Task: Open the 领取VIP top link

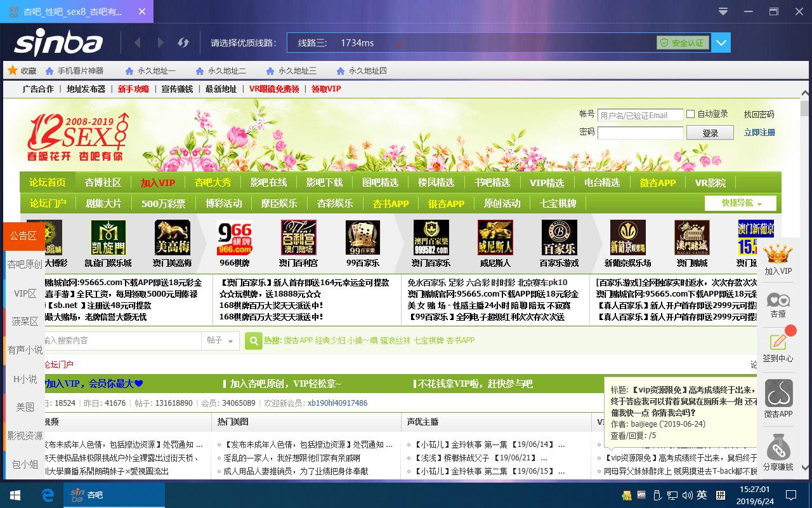Action: (326, 89)
